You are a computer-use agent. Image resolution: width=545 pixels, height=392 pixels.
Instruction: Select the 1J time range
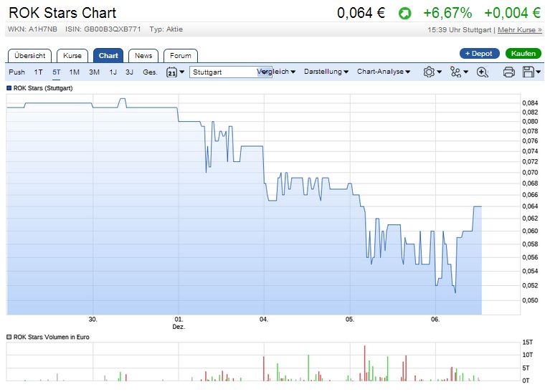tap(113, 72)
